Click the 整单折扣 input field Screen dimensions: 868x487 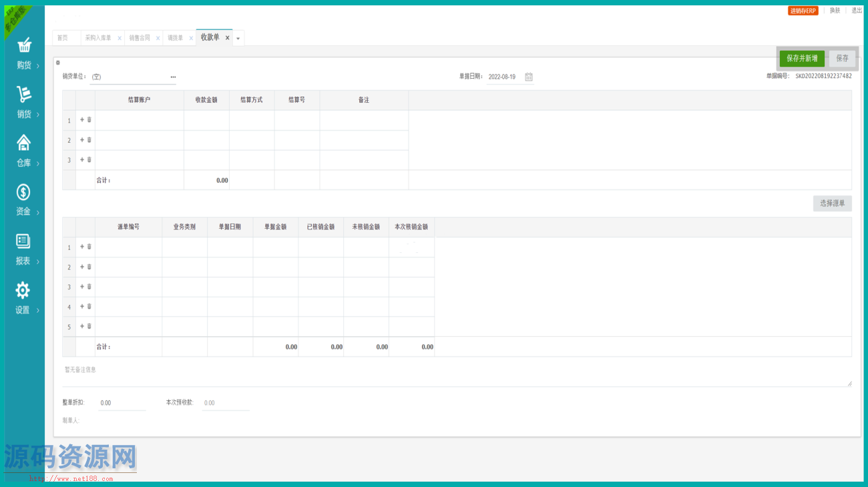pyautogui.click(x=121, y=403)
